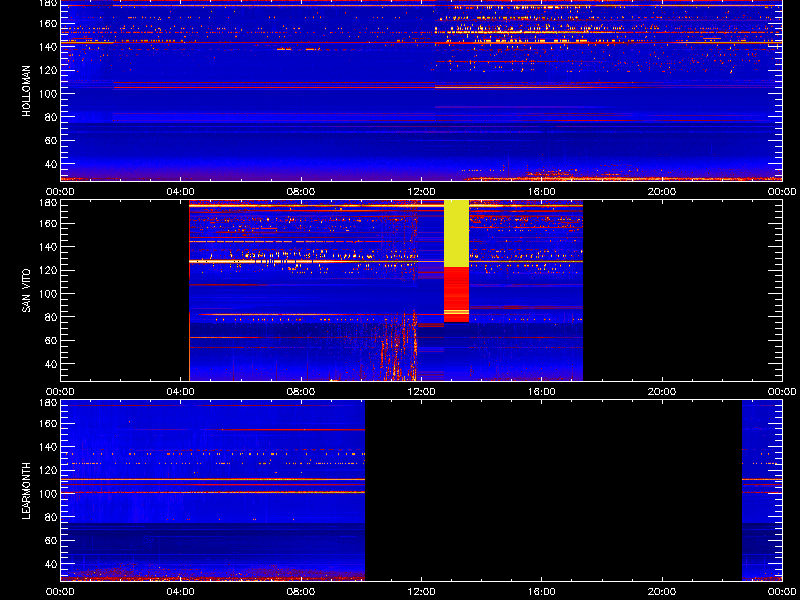Image resolution: width=800 pixels, height=600 pixels.
Task: Pick the 180 frequency label on Learmonth axis
Action: pyautogui.click(x=48, y=403)
